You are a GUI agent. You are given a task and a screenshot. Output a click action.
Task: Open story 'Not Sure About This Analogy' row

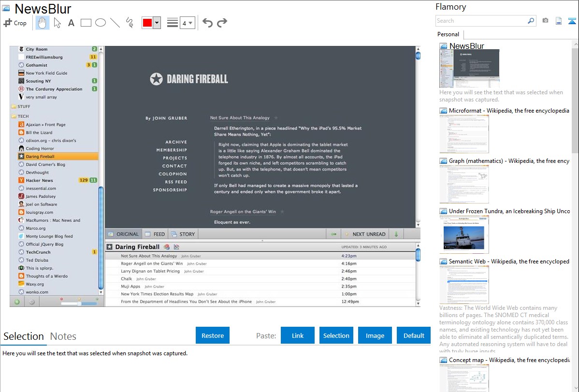click(261, 256)
